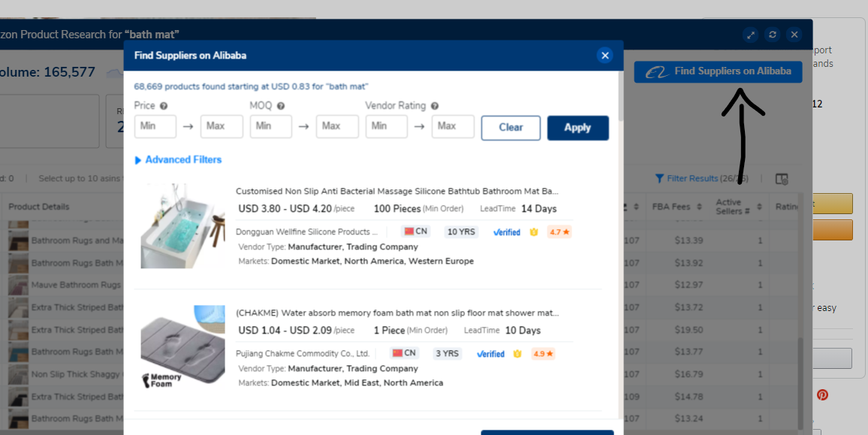The width and height of the screenshot is (868, 435).
Task: Expand the Advanced Filters section
Action: [x=178, y=159]
